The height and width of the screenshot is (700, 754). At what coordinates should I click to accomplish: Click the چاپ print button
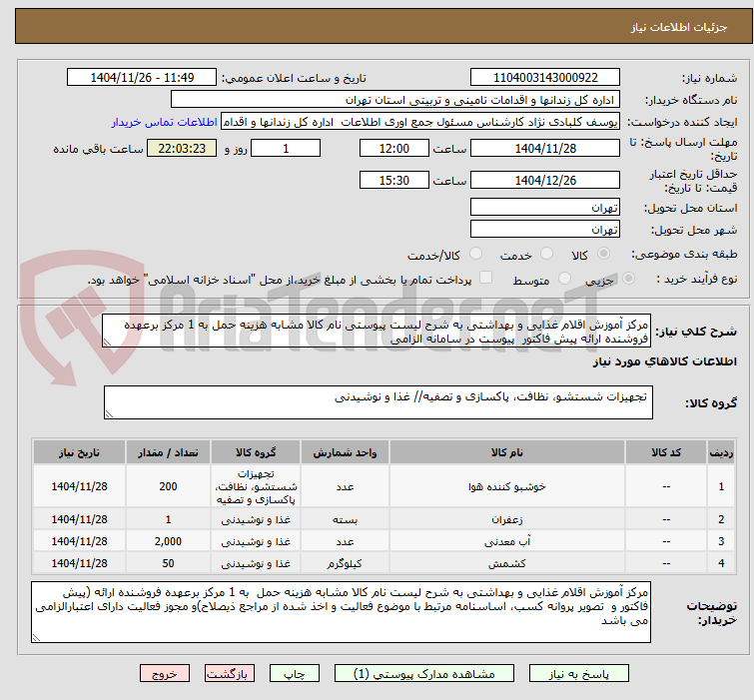pyautogui.click(x=294, y=674)
